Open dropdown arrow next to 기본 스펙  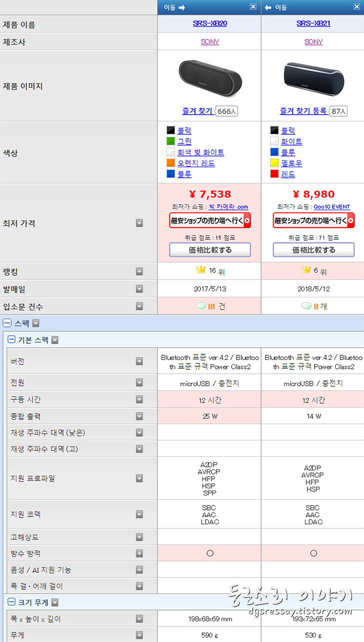pyautogui.click(x=55, y=340)
